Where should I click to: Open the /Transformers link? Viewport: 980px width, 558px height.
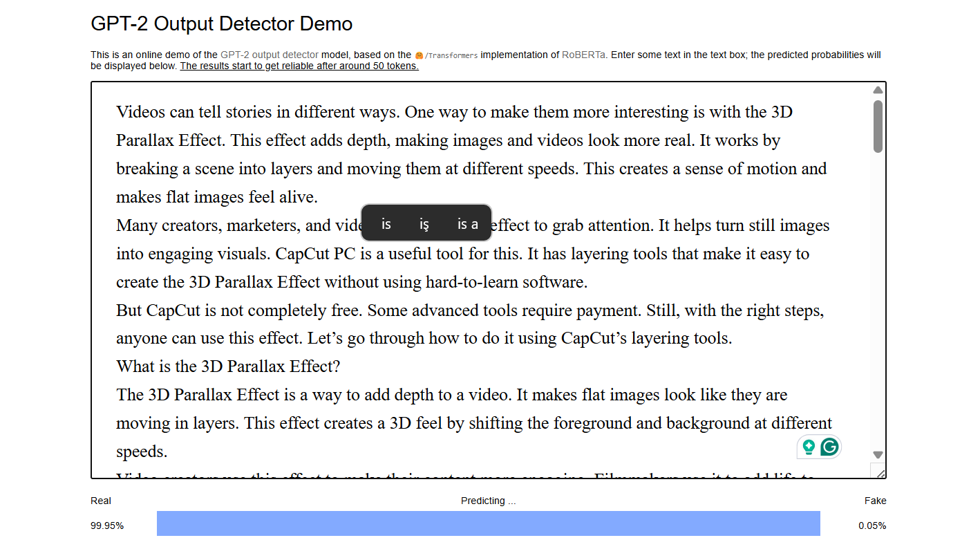point(451,55)
